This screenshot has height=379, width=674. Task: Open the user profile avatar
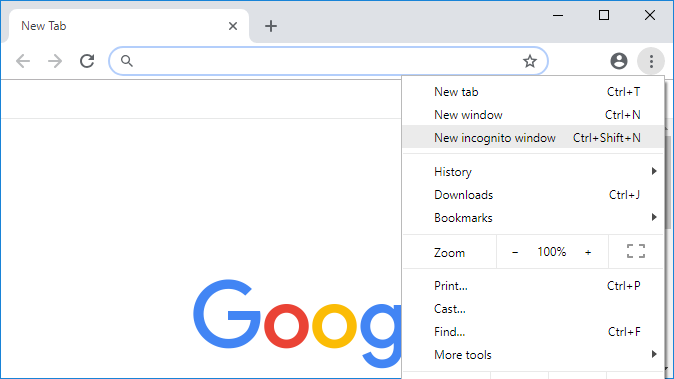[x=619, y=61]
